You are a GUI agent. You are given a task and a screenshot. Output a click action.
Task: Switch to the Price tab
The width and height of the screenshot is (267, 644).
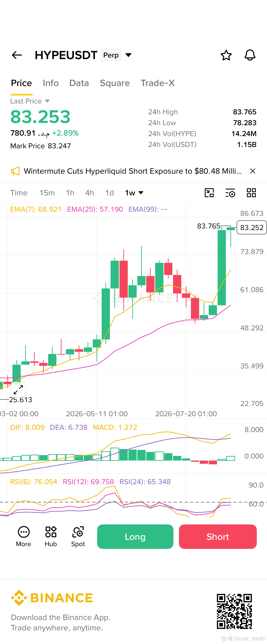point(22,83)
